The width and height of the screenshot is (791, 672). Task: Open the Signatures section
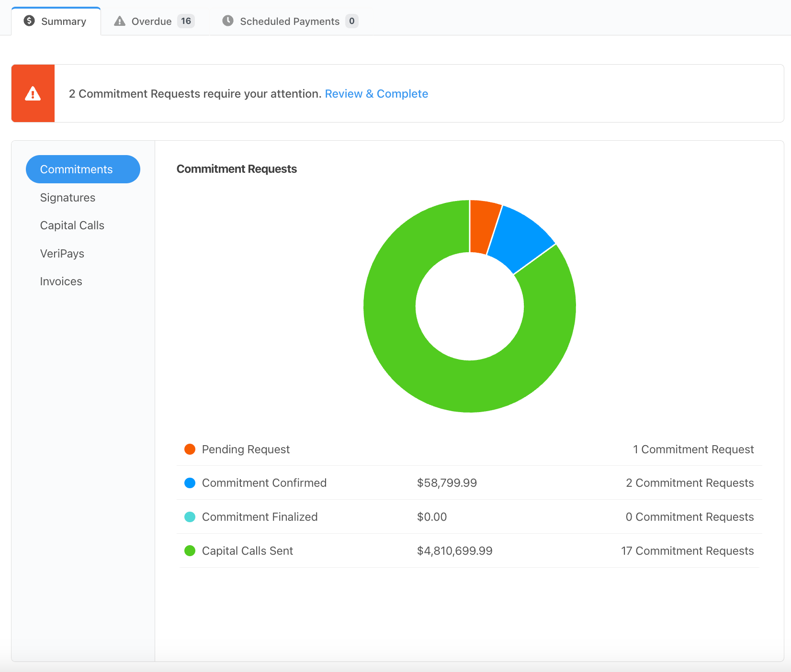click(68, 197)
